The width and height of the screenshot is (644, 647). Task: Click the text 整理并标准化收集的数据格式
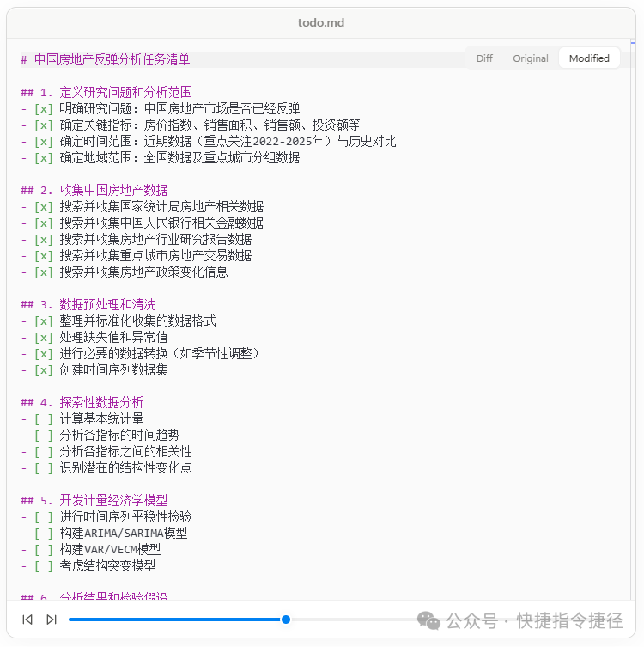(x=137, y=321)
